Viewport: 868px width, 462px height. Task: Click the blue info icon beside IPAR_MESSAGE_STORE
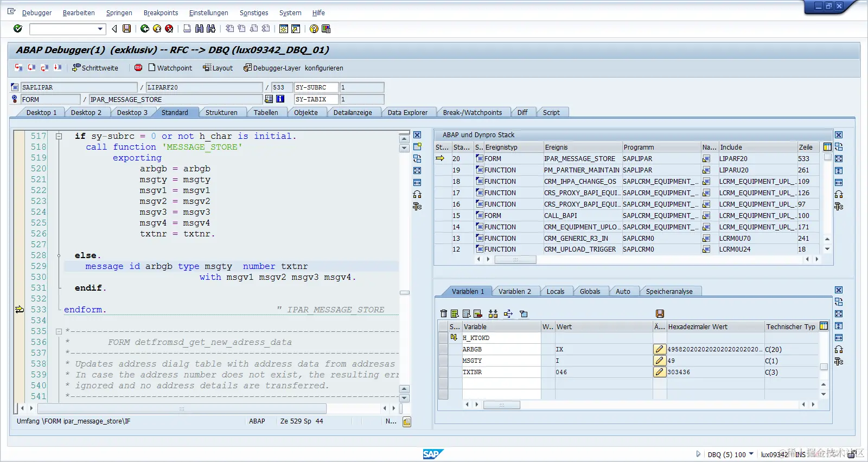click(280, 99)
